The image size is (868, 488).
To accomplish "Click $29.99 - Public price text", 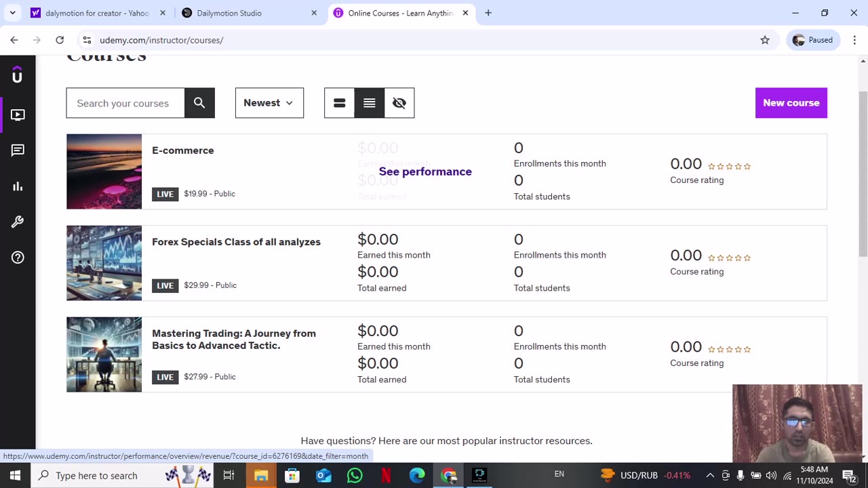I will point(210,285).
